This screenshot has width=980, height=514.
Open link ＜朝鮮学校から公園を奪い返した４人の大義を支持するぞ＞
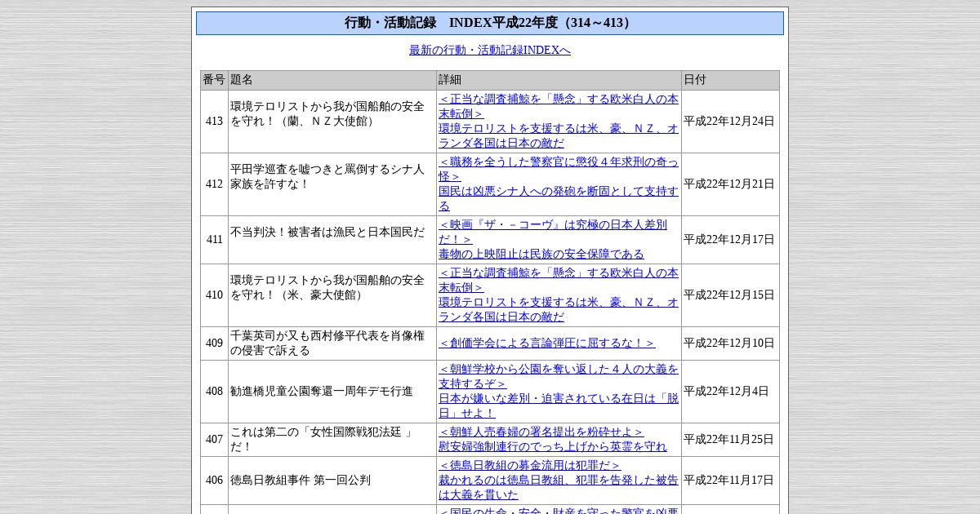559,376
